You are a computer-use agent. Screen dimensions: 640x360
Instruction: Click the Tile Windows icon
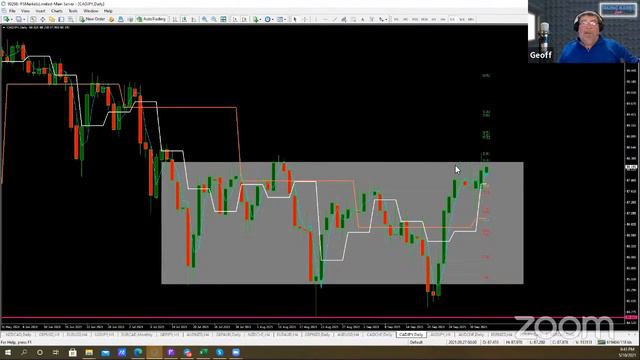(x=223, y=19)
